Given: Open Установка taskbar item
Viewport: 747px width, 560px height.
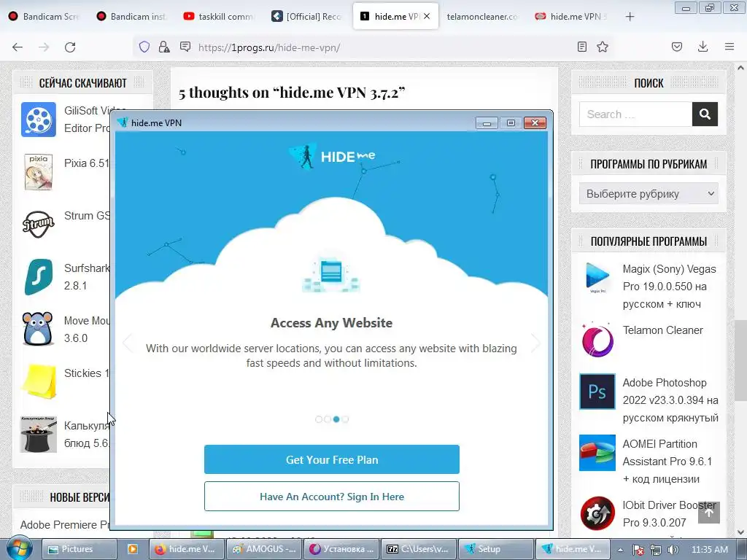Looking at the screenshot, I should point(341,549).
